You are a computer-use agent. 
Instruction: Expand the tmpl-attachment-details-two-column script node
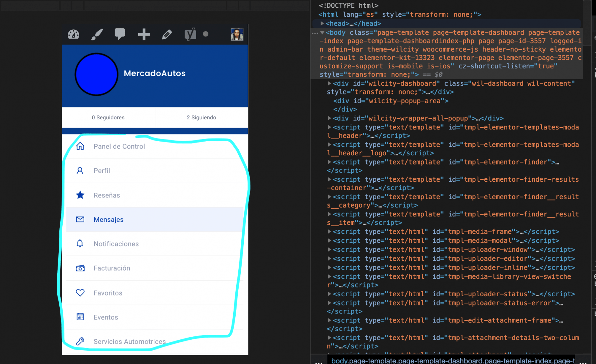click(x=329, y=338)
